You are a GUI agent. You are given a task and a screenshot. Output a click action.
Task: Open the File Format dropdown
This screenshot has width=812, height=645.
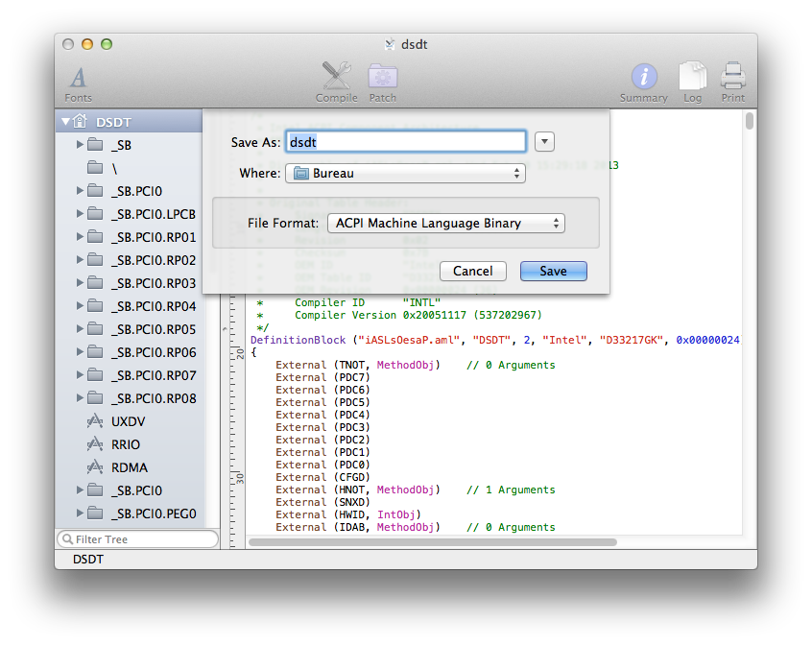point(445,224)
